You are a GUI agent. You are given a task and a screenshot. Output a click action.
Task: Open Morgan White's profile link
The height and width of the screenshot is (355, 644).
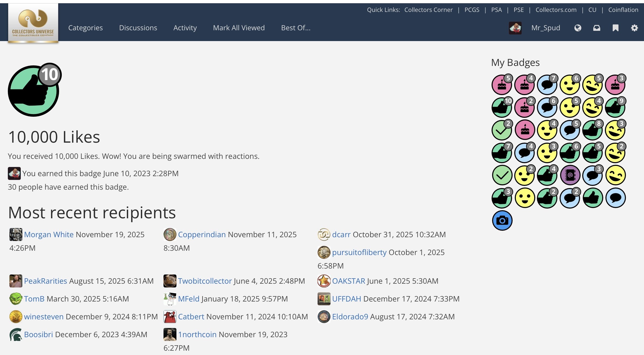coord(49,235)
